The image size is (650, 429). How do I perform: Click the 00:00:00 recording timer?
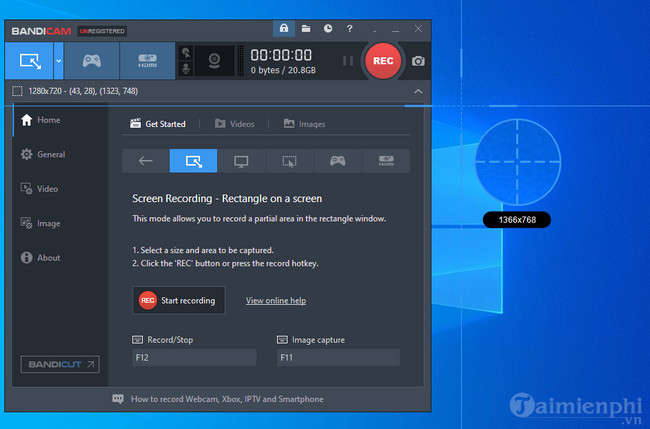click(281, 55)
